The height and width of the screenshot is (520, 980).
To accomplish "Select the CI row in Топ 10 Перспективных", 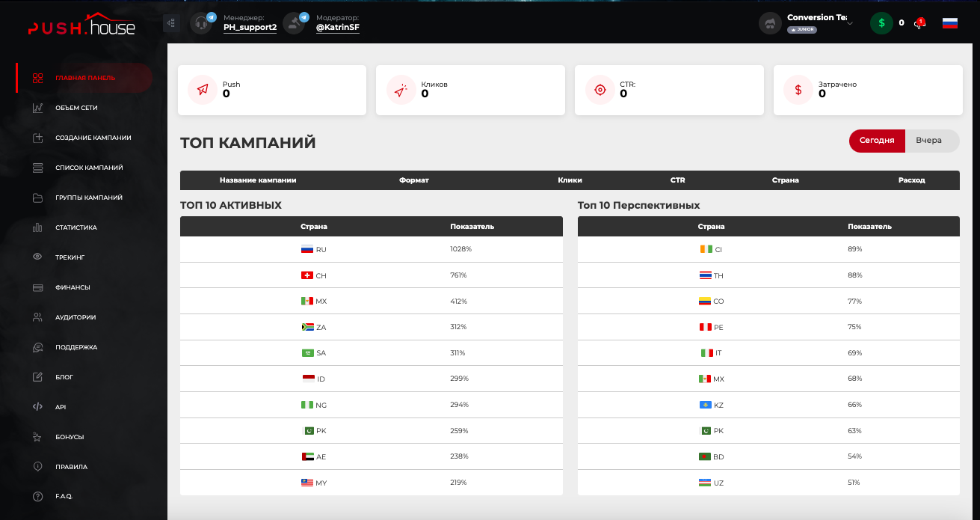I will pos(768,249).
